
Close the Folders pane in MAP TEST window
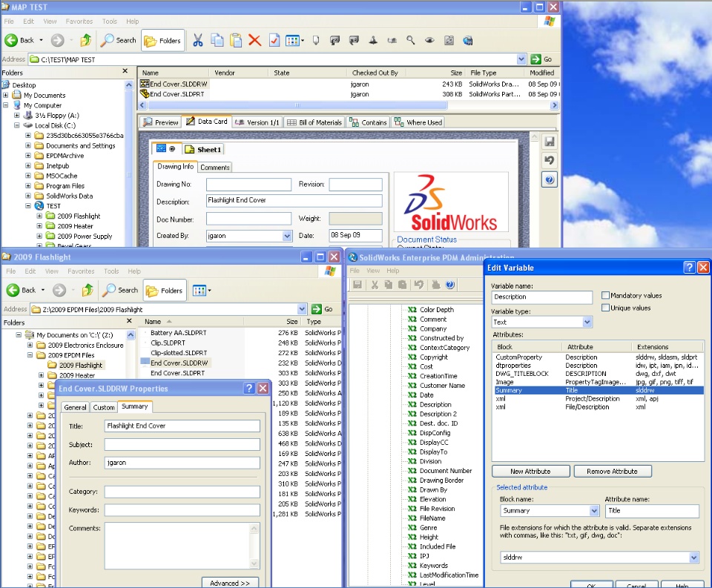coord(125,71)
